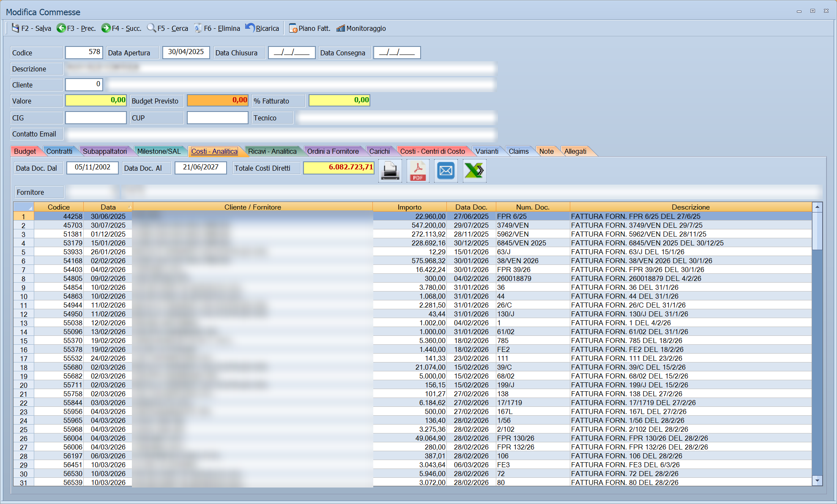
Task: Open the Contratti tab
Action: (59, 151)
